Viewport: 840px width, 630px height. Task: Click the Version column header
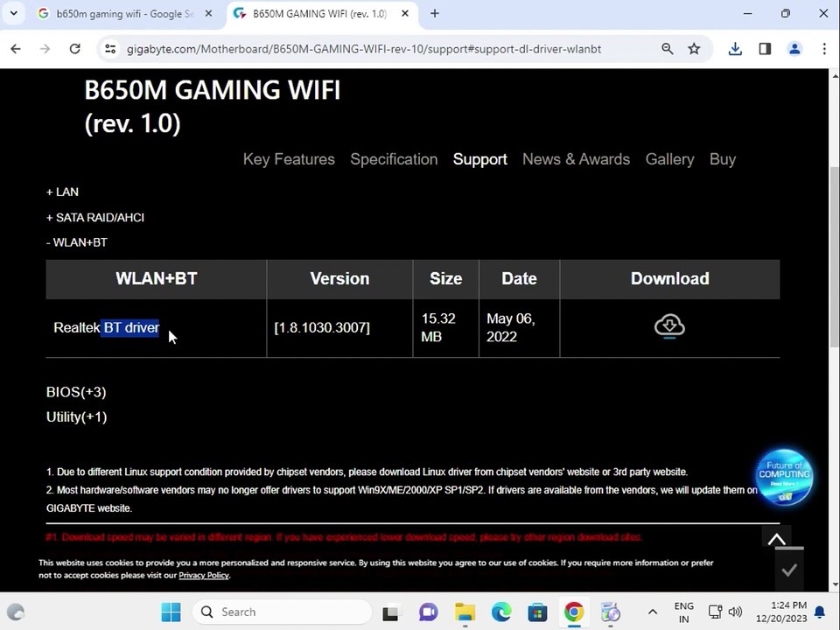coord(339,278)
